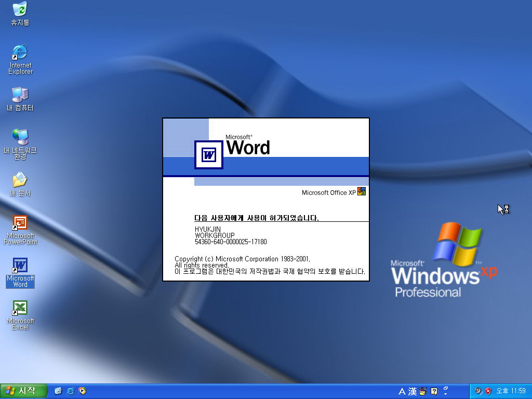Open the 휴지통 recycle bin icon
Screen dimensions: 532x399
(20, 14)
